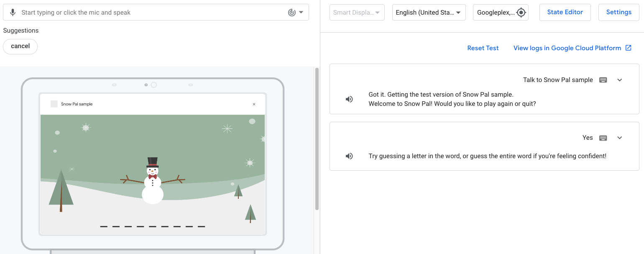Image resolution: width=644 pixels, height=254 pixels.
Task: Play audio for the Try guessing response
Action: (349, 156)
